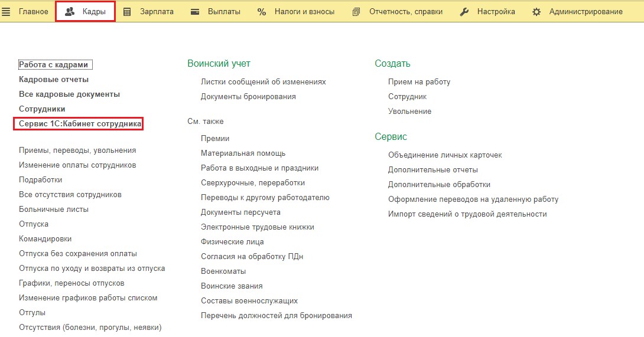Open the Зарплата section
The height and width of the screenshot is (337, 644).
click(157, 12)
